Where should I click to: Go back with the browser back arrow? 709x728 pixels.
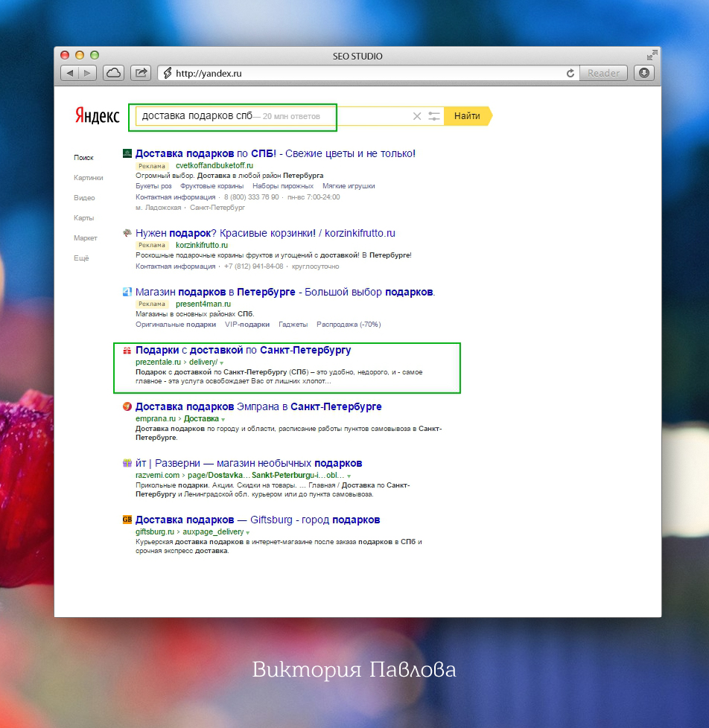pos(70,73)
